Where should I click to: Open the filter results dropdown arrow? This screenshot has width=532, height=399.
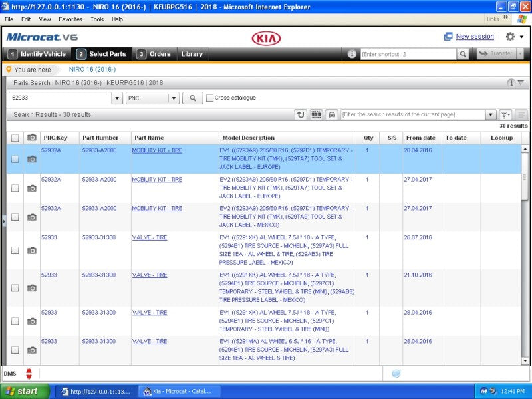click(x=491, y=114)
